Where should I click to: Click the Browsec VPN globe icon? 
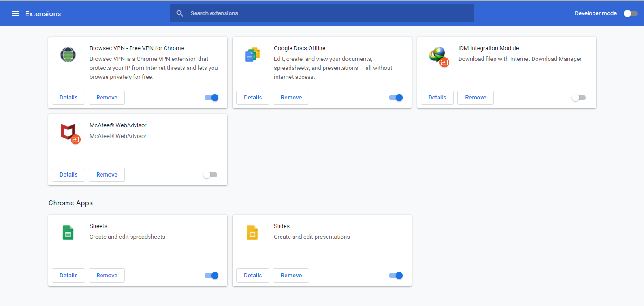pos(68,55)
